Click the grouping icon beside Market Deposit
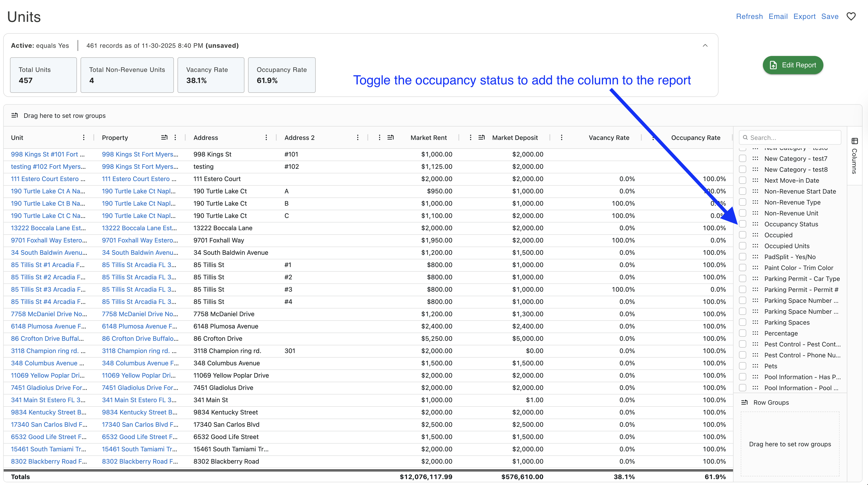The height and width of the screenshot is (485, 868). coord(482,137)
